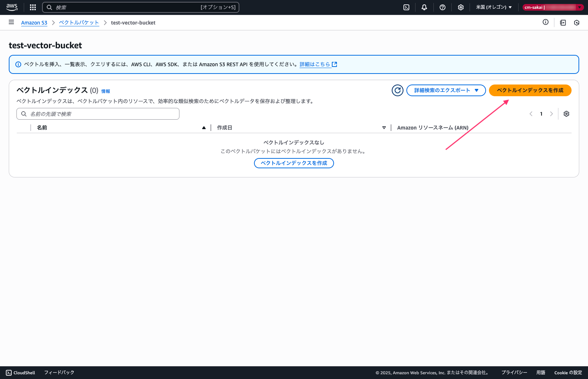The height and width of the screenshot is (379, 588).
Task: Click the top AWS 検索 search bar
Action: (x=141, y=7)
